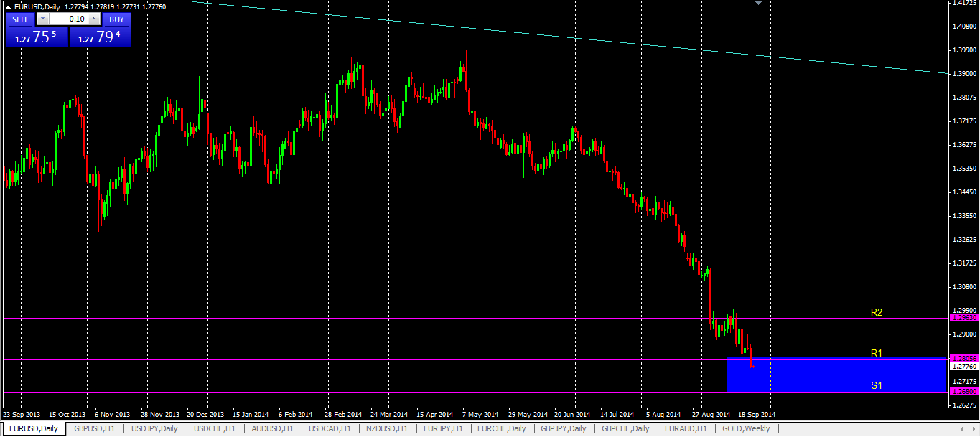Click the 15 Apr 2014 date label
Screen dimensions: 980x437
pyautogui.click(x=434, y=414)
